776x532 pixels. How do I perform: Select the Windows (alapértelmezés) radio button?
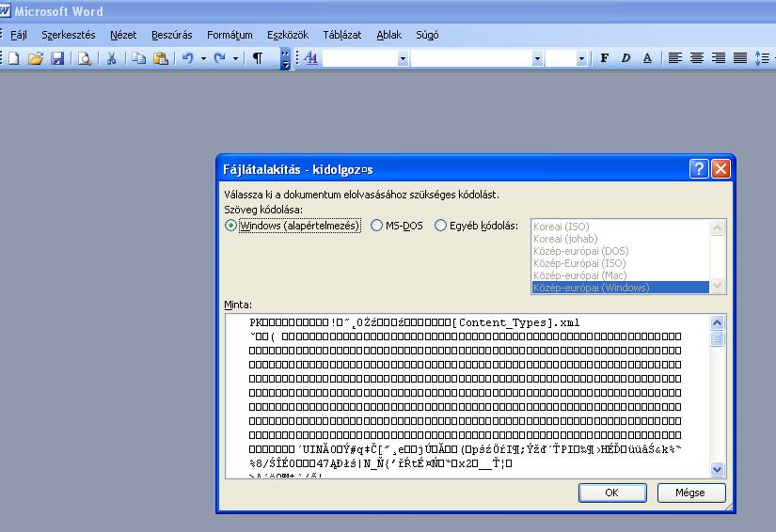tap(231, 226)
